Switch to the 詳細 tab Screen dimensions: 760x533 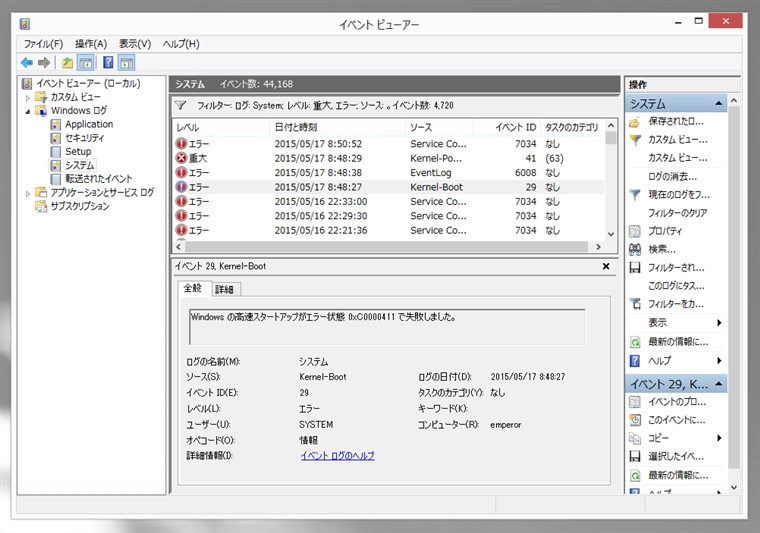225,290
